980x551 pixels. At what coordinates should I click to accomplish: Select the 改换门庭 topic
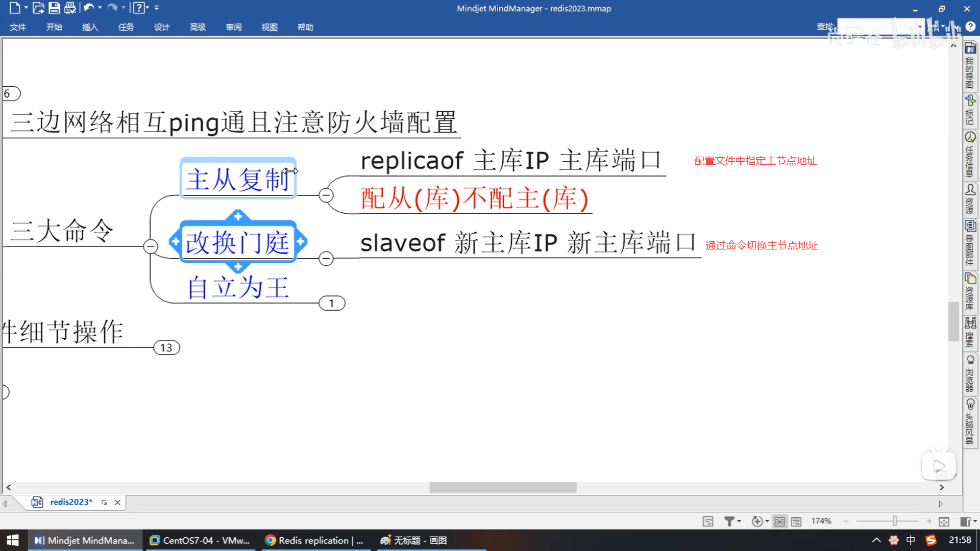coord(237,242)
